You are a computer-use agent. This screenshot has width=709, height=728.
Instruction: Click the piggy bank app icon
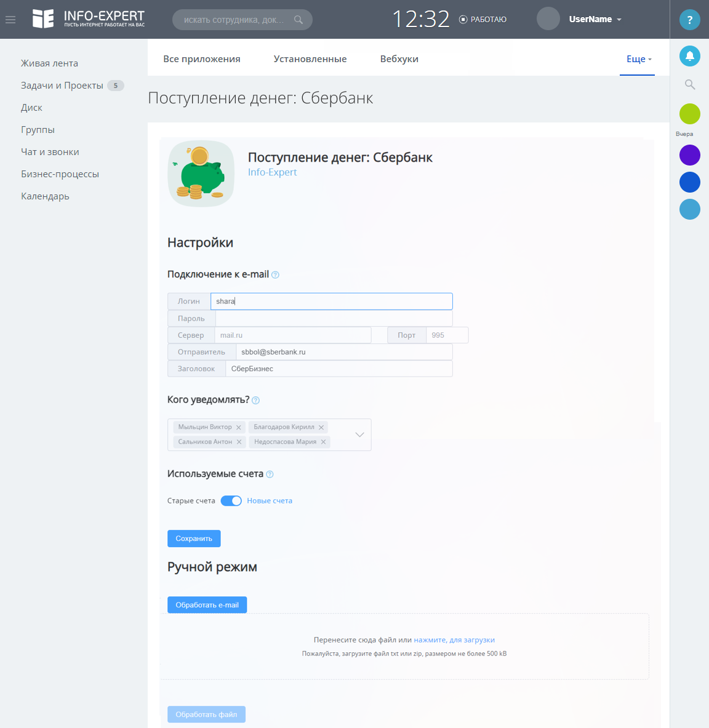[x=201, y=174]
